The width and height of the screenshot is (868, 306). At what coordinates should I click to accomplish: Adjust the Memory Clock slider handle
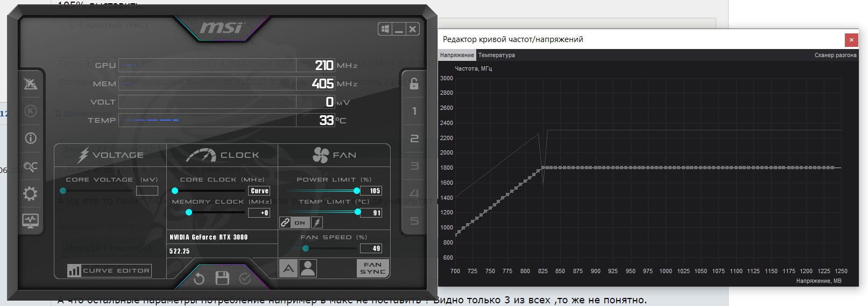point(189,212)
